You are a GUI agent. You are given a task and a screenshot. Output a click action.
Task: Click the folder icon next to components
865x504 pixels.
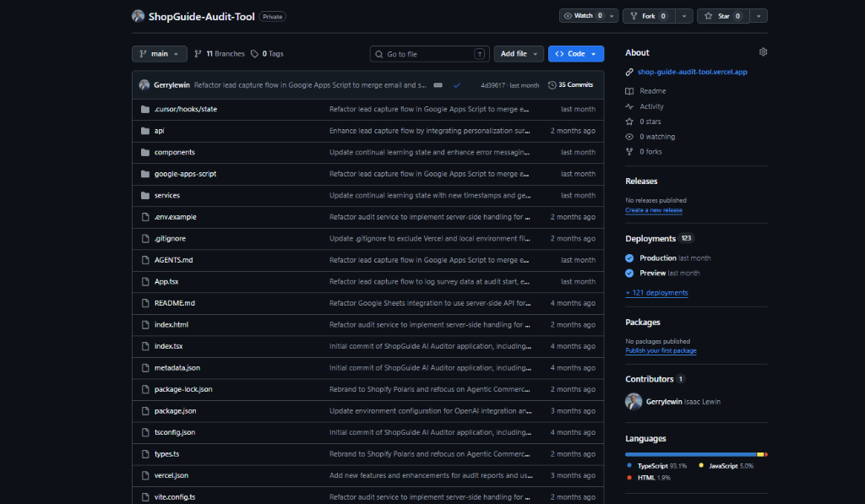point(145,152)
